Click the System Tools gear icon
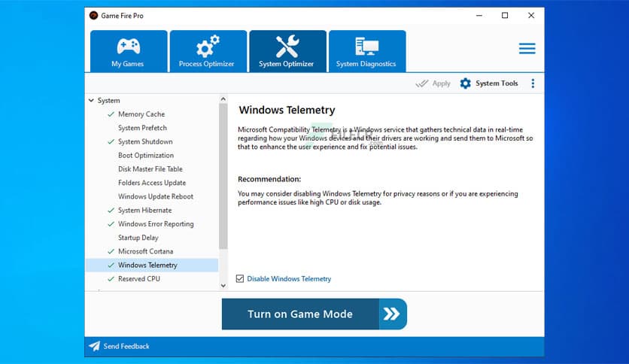The height and width of the screenshot is (364, 629). point(466,83)
